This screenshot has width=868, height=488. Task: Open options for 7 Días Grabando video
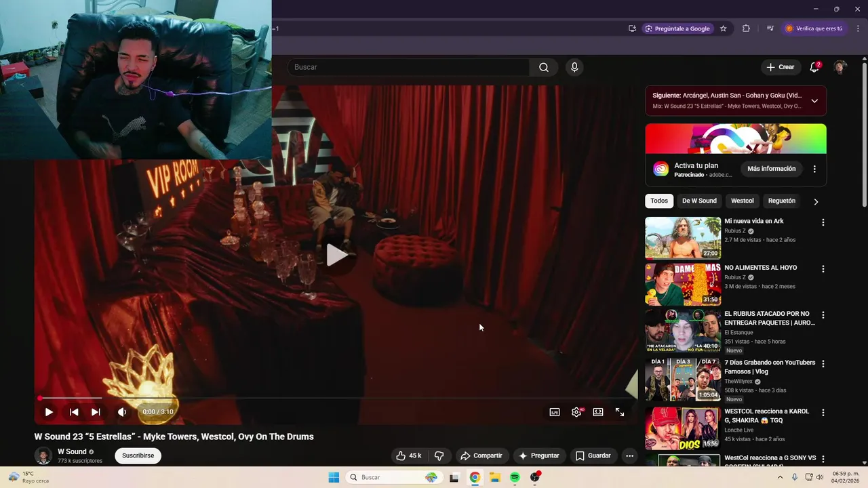(823, 364)
